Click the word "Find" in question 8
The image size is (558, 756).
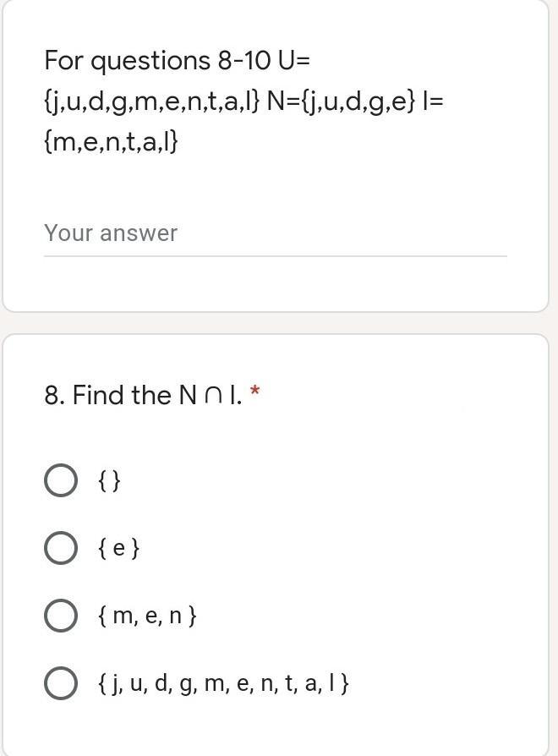pyautogui.click(x=99, y=395)
